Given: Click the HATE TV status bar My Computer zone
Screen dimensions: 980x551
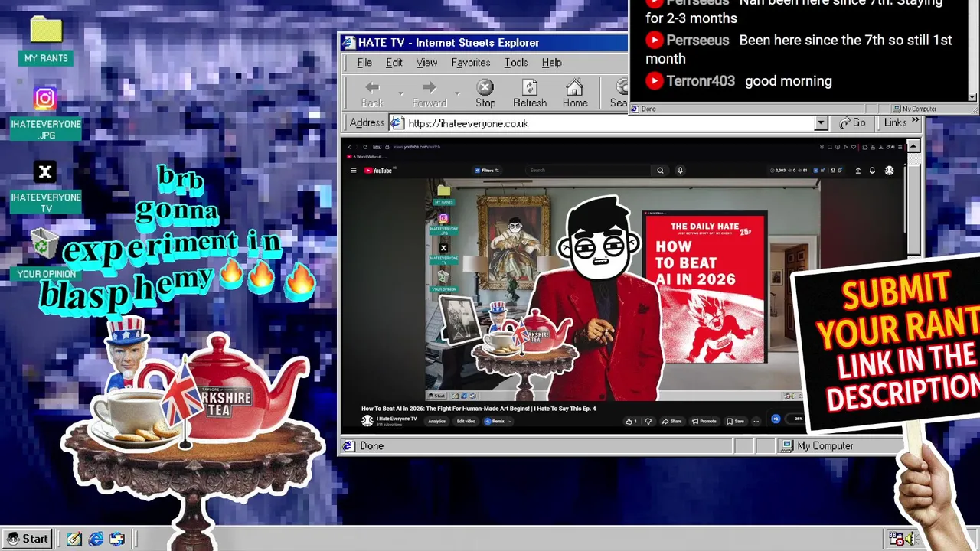Looking at the screenshot, I should (x=839, y=445).
